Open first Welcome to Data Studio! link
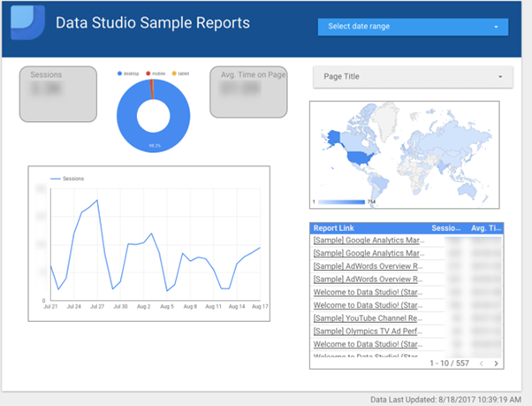 368,292
